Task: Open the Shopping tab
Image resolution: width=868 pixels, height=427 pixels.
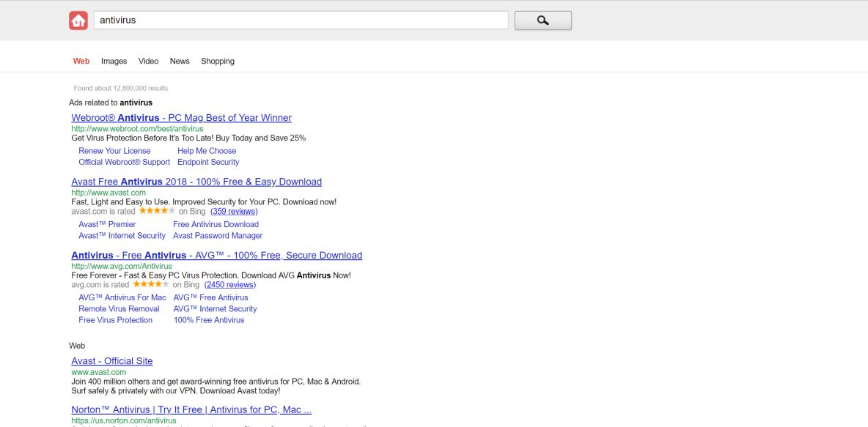Action: pos(218,61)
